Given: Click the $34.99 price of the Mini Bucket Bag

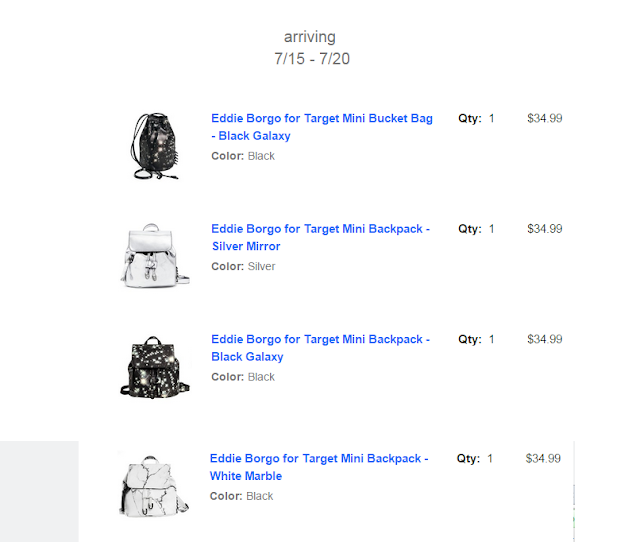Looking at the screenshot, I should [x=545, y=118].
